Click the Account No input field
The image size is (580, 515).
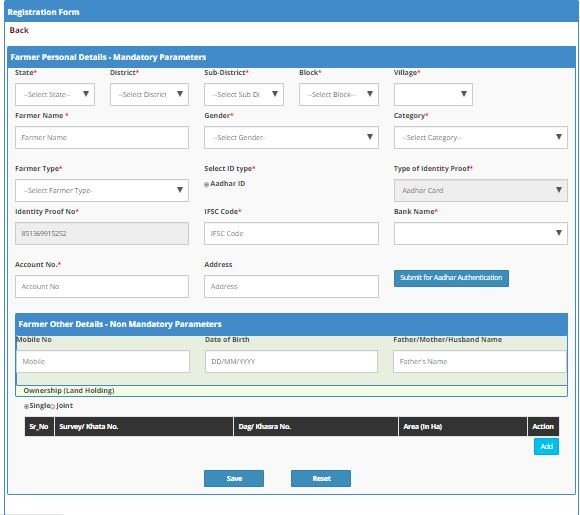[102, 286]
